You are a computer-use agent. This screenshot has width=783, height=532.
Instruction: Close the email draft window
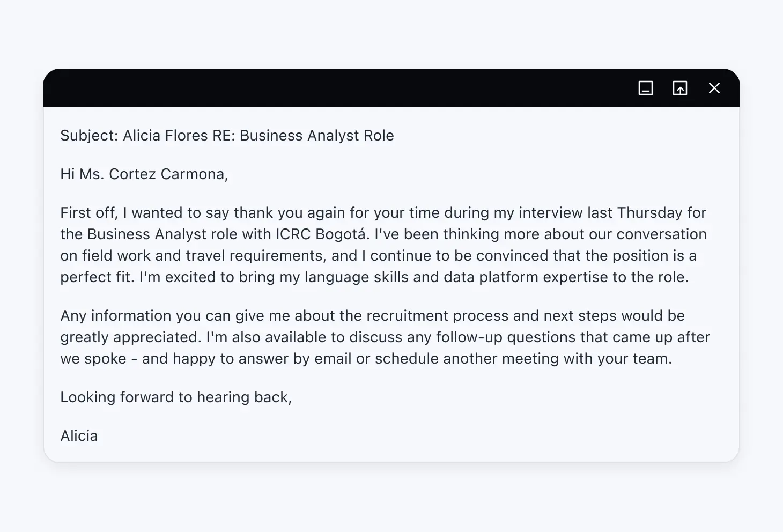click(714, 88)
